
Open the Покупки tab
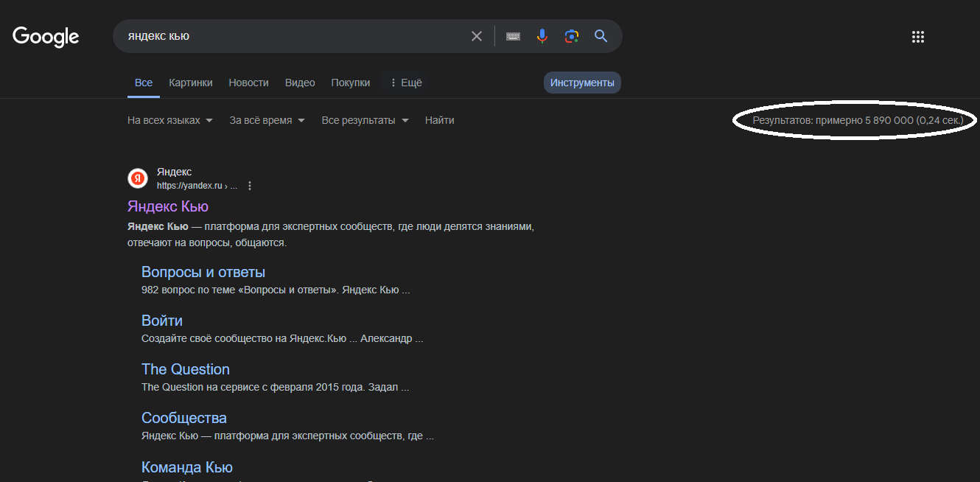351,83
